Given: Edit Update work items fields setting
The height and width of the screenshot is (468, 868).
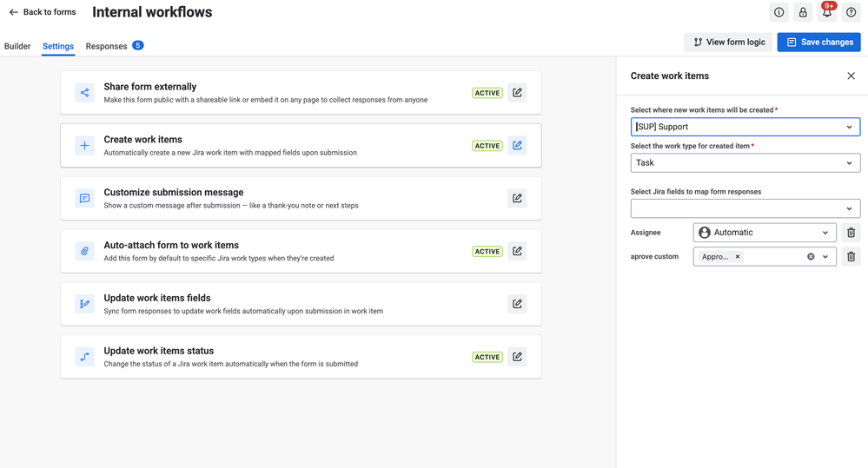Looking at the screenshot, I should 517,304.
